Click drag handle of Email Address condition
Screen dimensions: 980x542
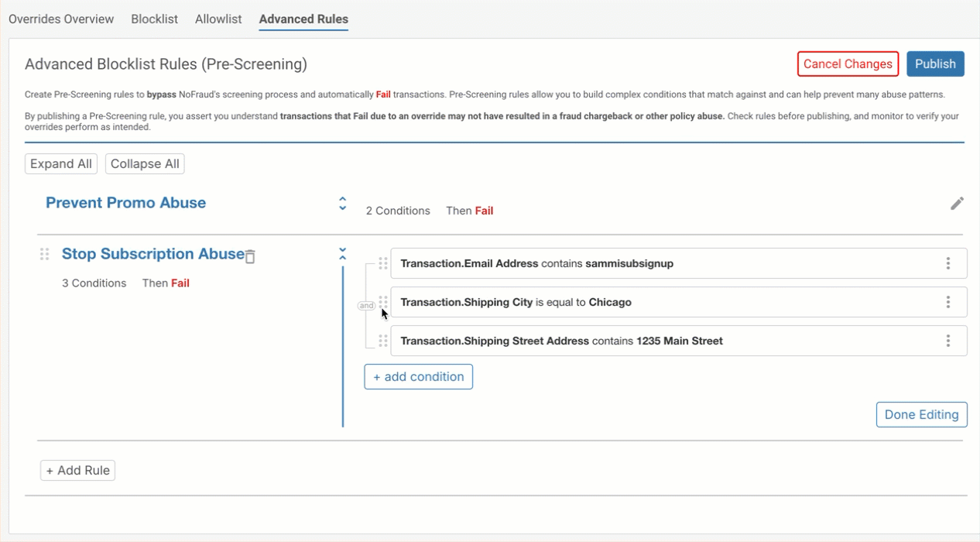382,263
